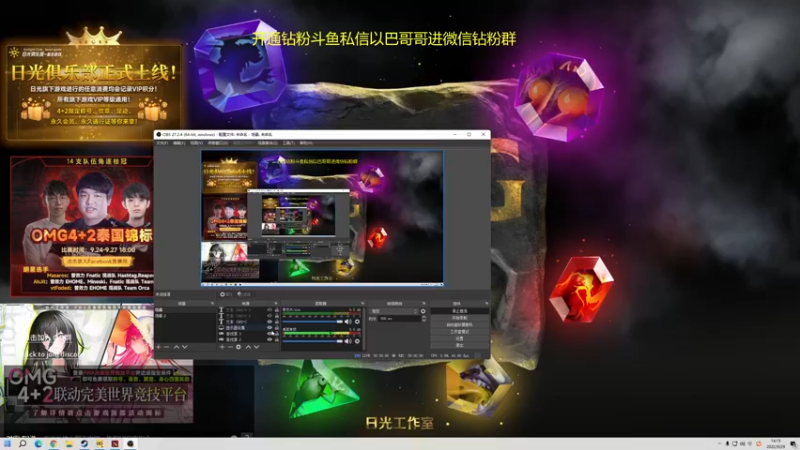Image resolution: width=800 pixels, height=450 pixels.
Task: Pop out the Scene Transitions dock
Action: (x=424, y=304)
